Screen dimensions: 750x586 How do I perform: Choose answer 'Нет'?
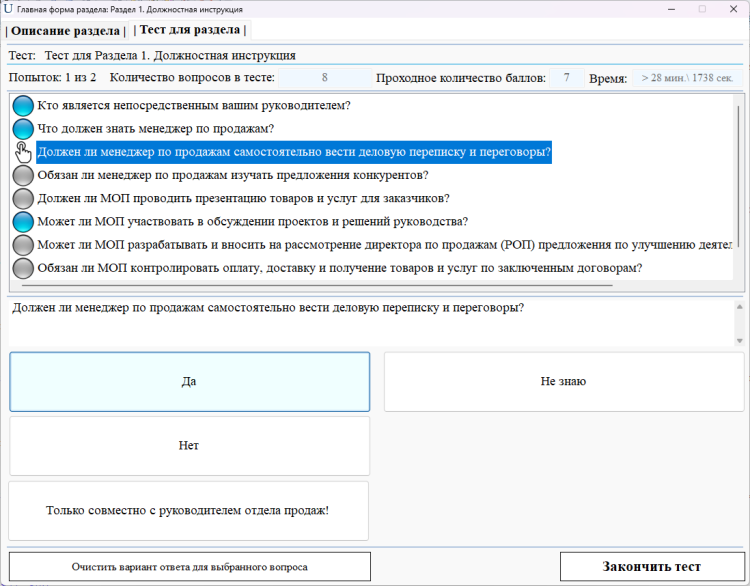189,446
